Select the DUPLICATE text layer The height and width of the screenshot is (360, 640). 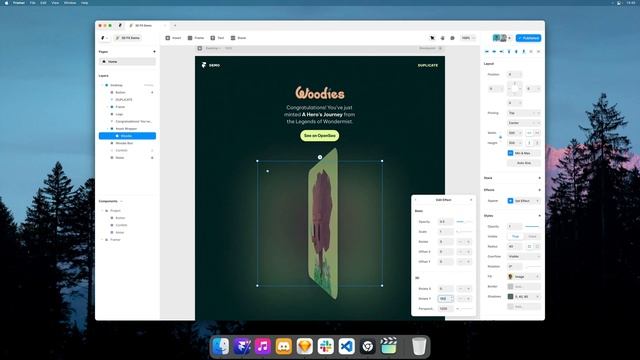coord(127,100)
